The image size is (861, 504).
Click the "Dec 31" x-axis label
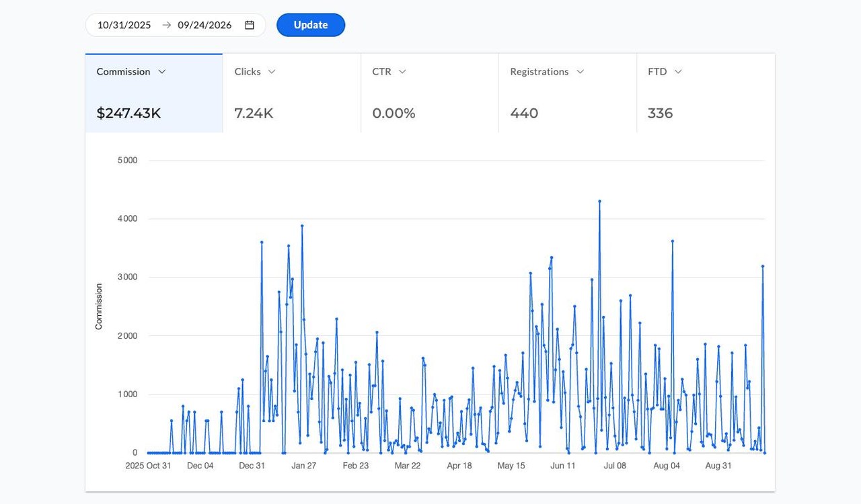(x=252, y=466)
